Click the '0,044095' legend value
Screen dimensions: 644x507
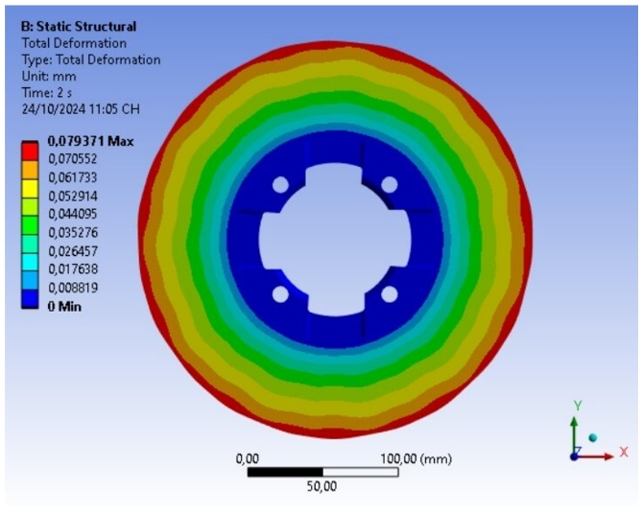(73, 214)
